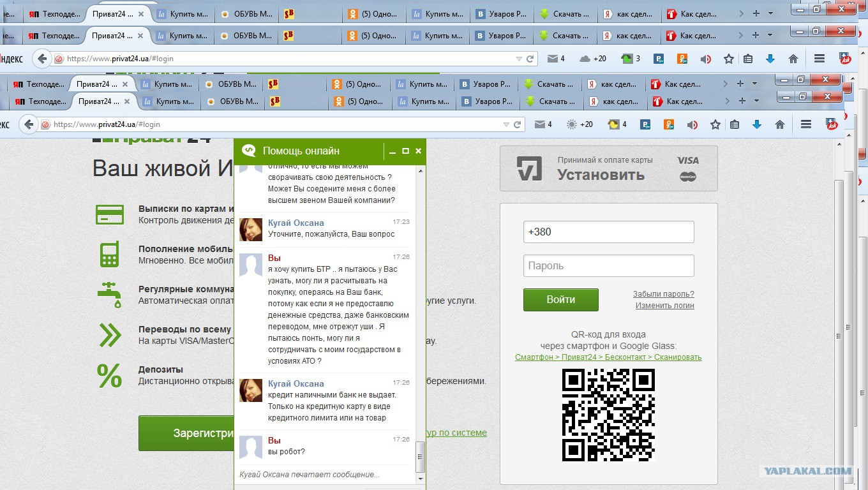868x490 pixels.
Task: Open the sun weather +20 toolbar widget
Action: (x=580, y=124)
